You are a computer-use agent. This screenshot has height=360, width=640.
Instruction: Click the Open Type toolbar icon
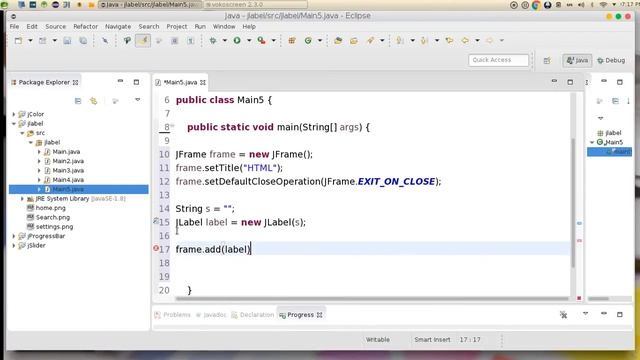coord(338,40)
